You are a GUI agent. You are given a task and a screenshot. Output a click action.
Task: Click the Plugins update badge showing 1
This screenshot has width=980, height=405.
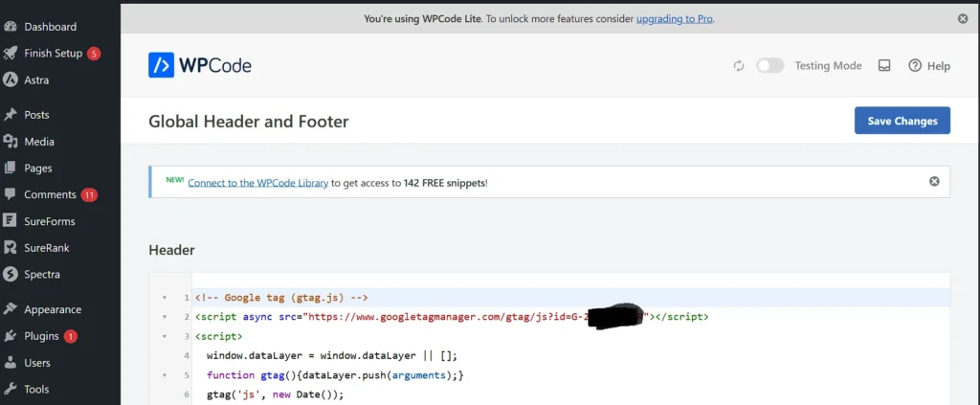(x=71, y=336)
